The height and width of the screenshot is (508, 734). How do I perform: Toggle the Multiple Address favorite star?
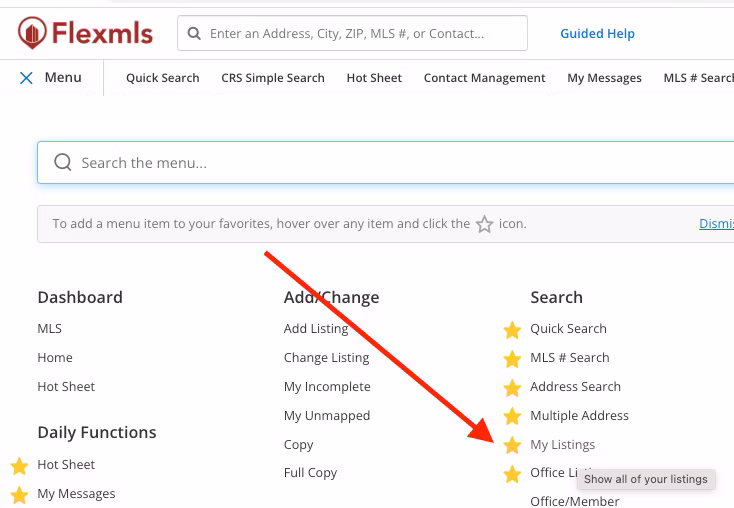click(512, 416)
